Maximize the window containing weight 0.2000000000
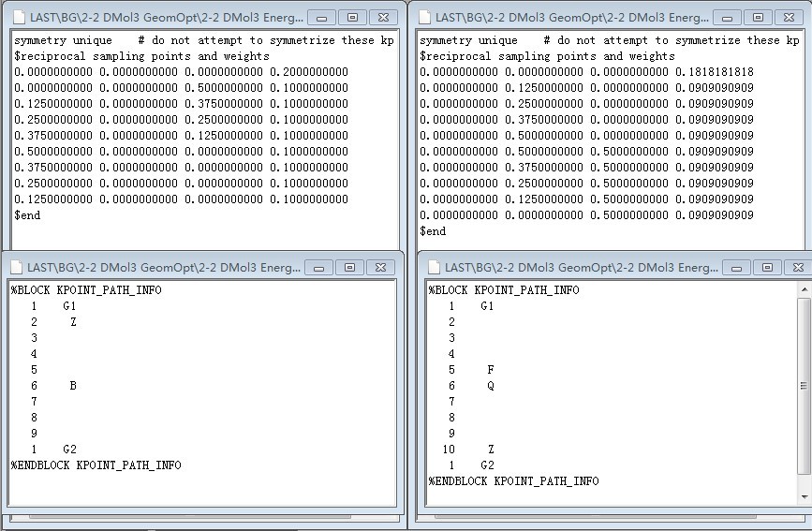Screen dimensions: 812x531 [352, 18]
